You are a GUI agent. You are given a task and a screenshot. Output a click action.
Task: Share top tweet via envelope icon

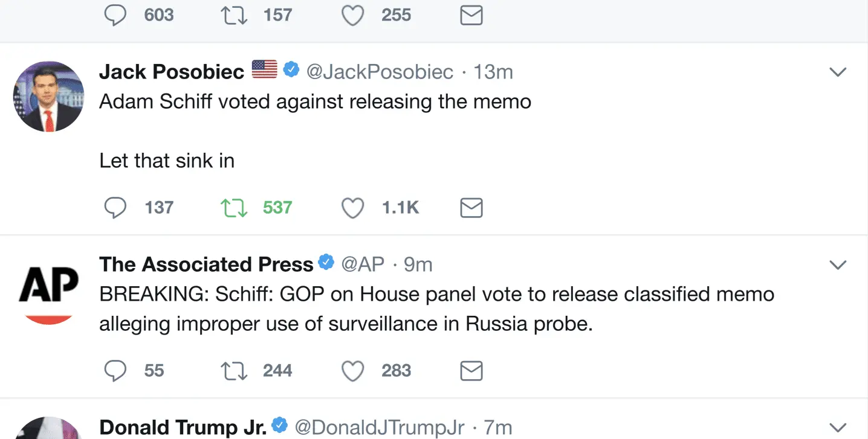coord(471,15)
